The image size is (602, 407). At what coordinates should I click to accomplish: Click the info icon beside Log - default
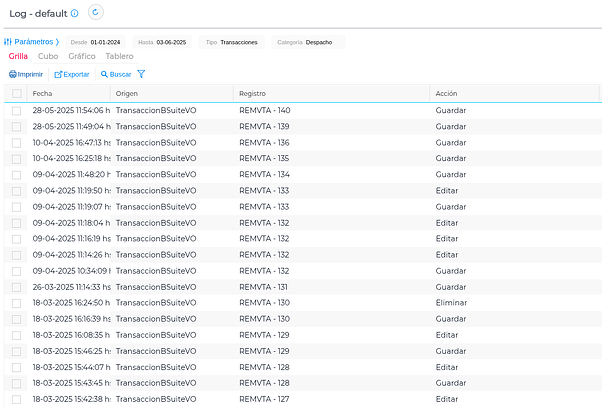point(75,13)
